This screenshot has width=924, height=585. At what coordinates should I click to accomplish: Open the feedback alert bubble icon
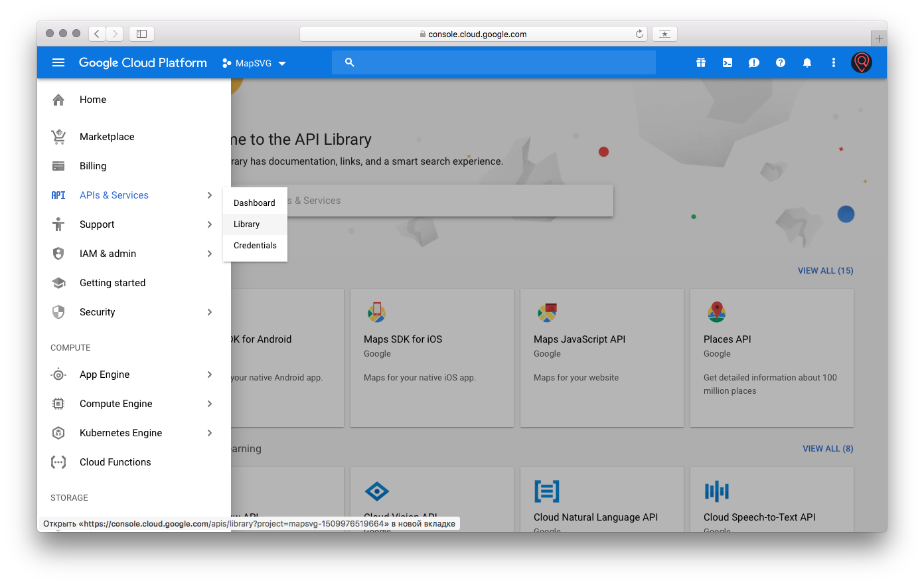754,62
